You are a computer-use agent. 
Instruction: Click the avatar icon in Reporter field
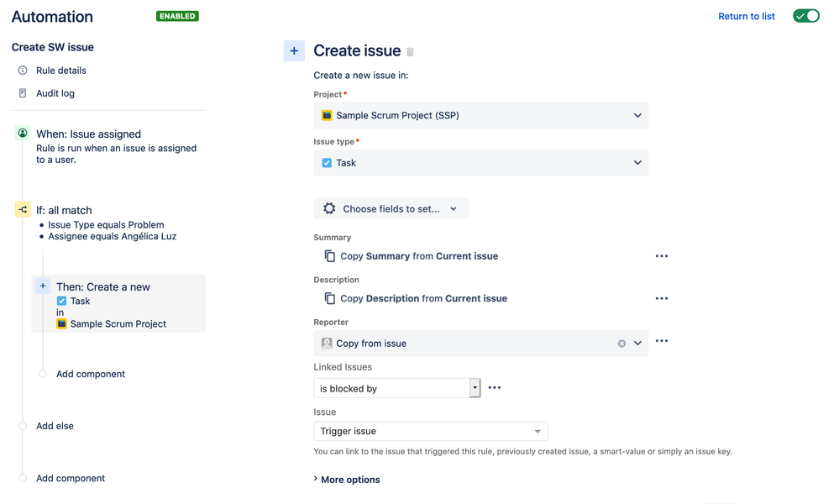327,343
